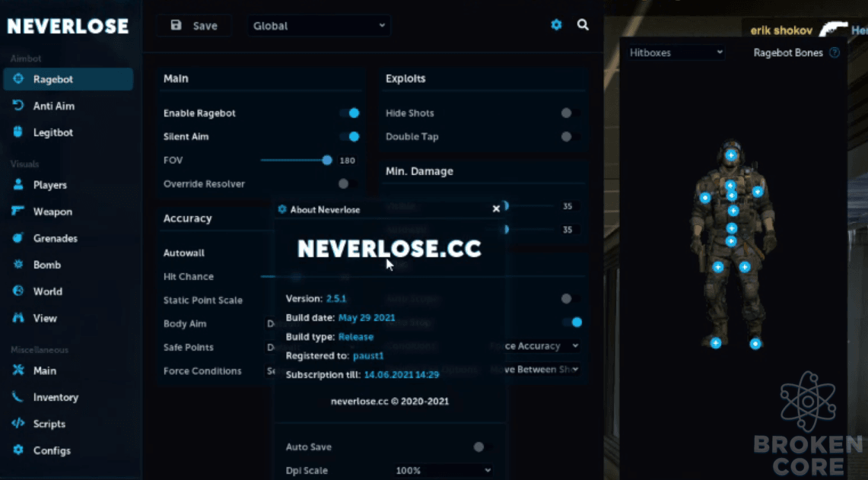Select the head hitbox point on model
The width and height of the screenshot is (868, 480).
[731, 155]
